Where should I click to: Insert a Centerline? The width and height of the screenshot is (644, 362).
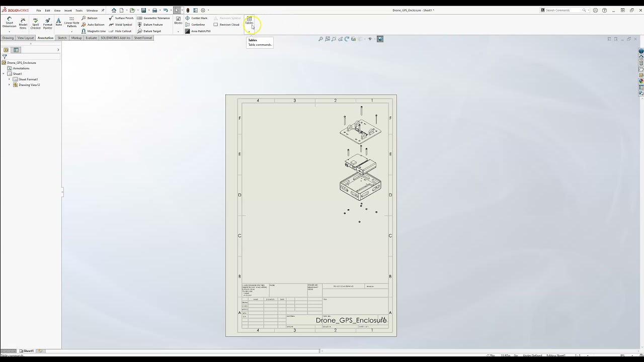[195, 25]
